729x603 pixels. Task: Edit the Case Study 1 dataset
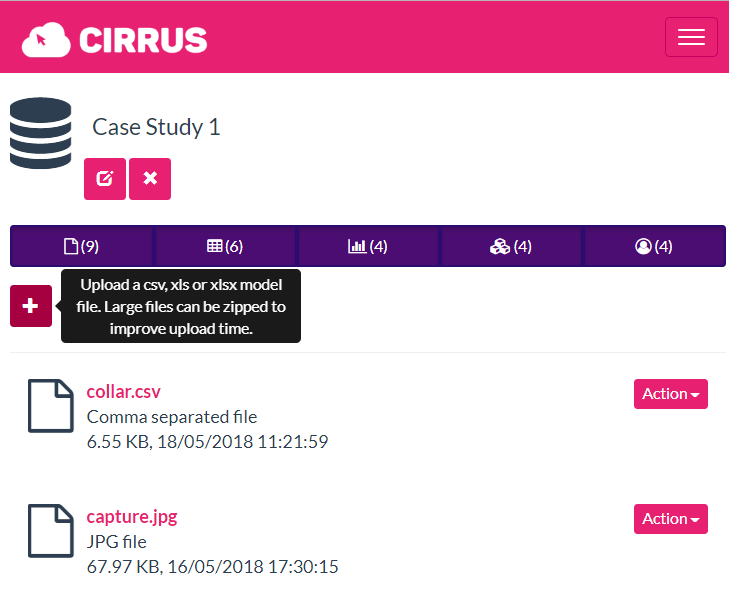coord(105,179)
